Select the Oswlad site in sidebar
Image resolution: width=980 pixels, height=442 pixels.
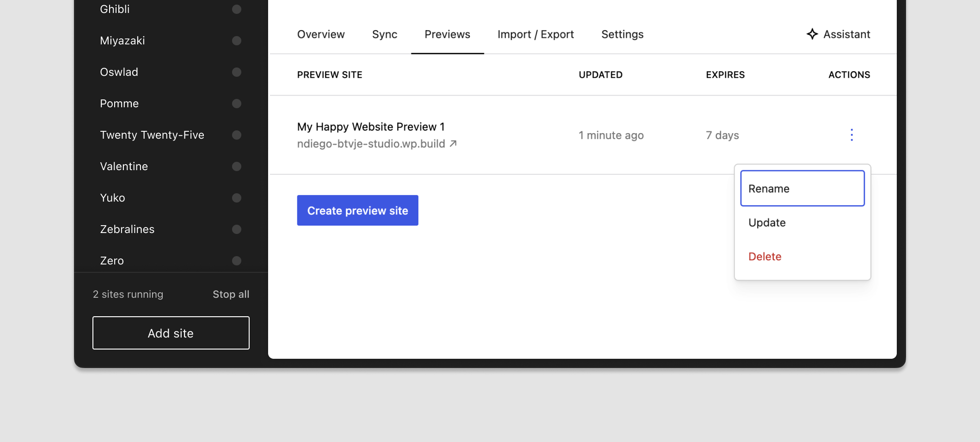119,72
